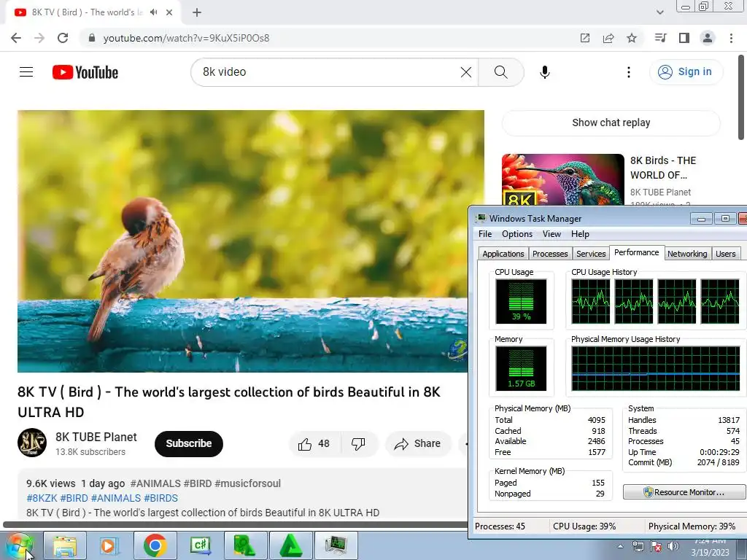747x560 pixels.
Task: Switch to the Services tab
Action: pos(591,254)
